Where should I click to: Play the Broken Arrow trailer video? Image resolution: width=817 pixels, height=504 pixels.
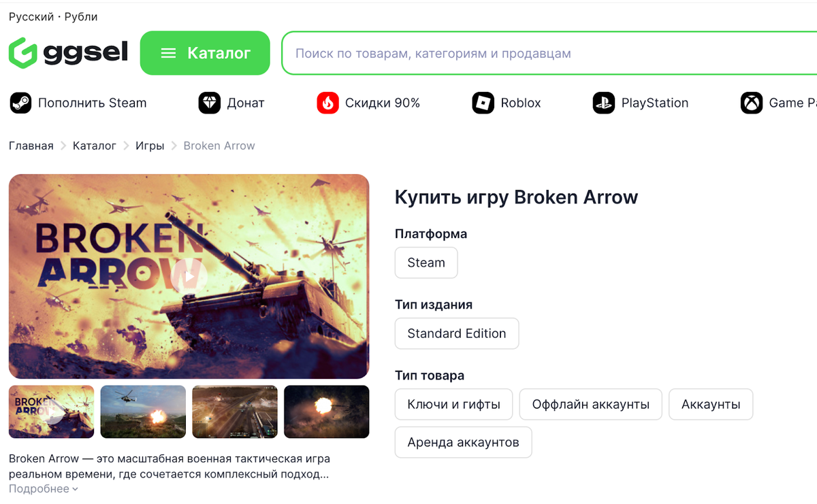click(189, 276)
